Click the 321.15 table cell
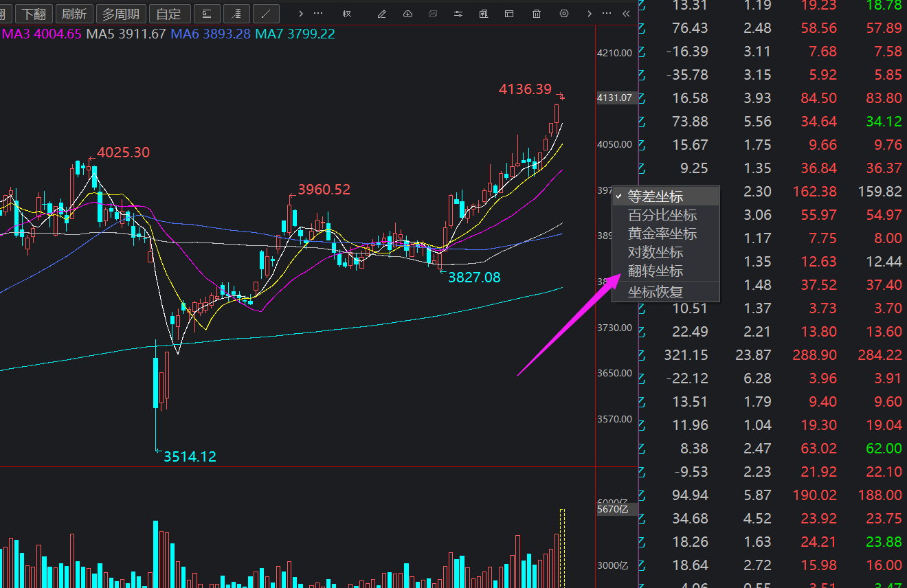The image size is (907, 588). click(686, 355)
